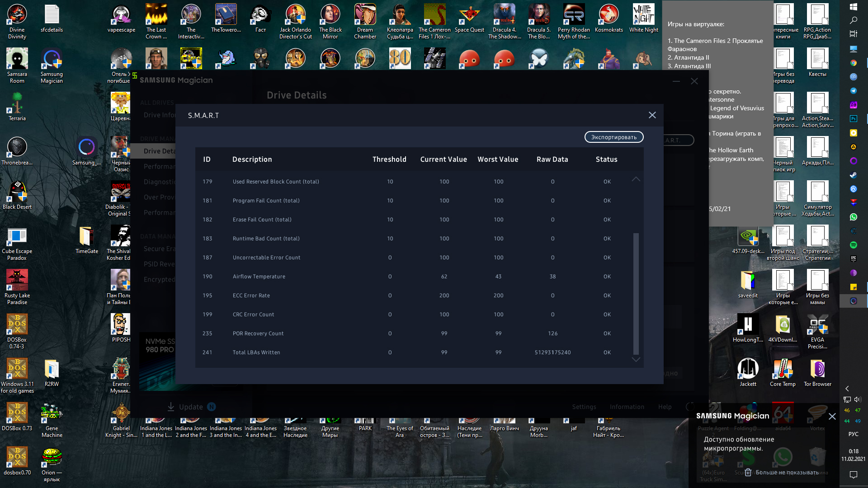Select PSID Revert in Magician sidebar
This screenshot has width=868, height=488.
[x=159, y=264]
